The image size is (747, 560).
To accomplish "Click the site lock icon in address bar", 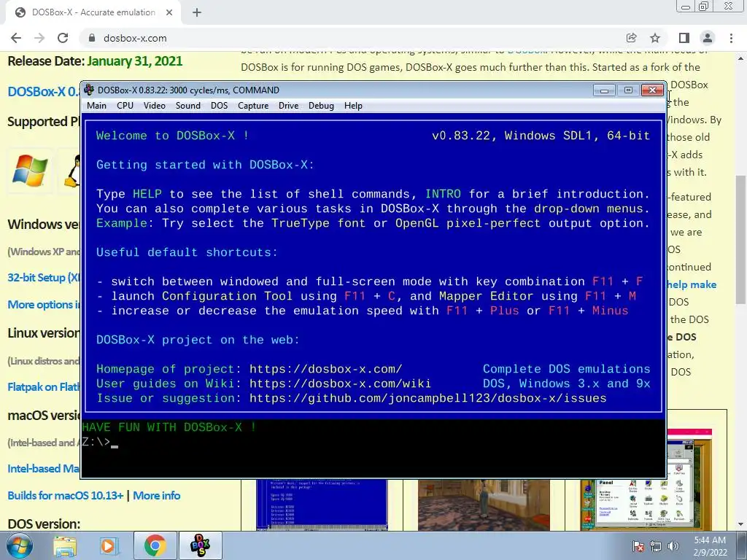I will (x=92, y=38).
